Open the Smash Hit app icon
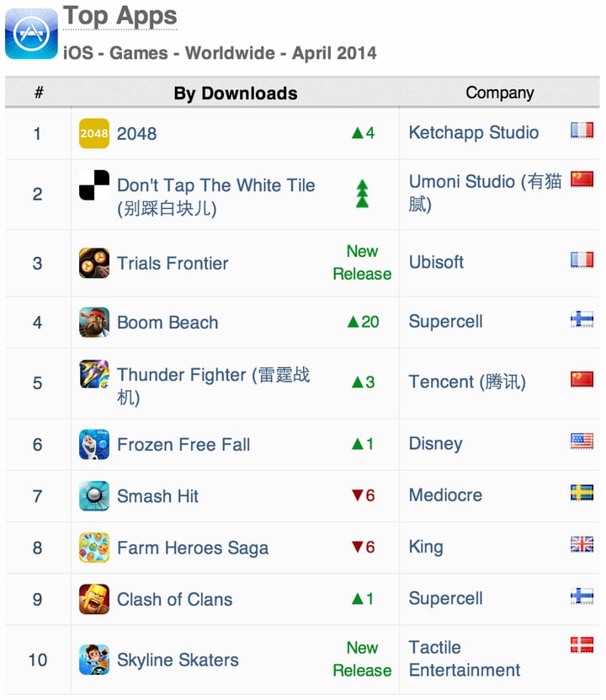Screen dimensions: 606x700 pyautogui.click(x=94, y=495)
